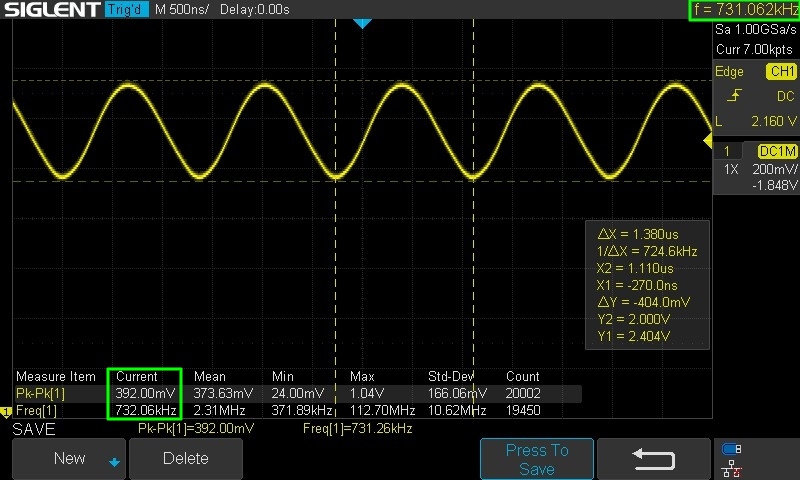Viewport: 800px width, 480px height.
Task: Click the yellow trigger level arrow marker
Action: click(x=706, y=137)
